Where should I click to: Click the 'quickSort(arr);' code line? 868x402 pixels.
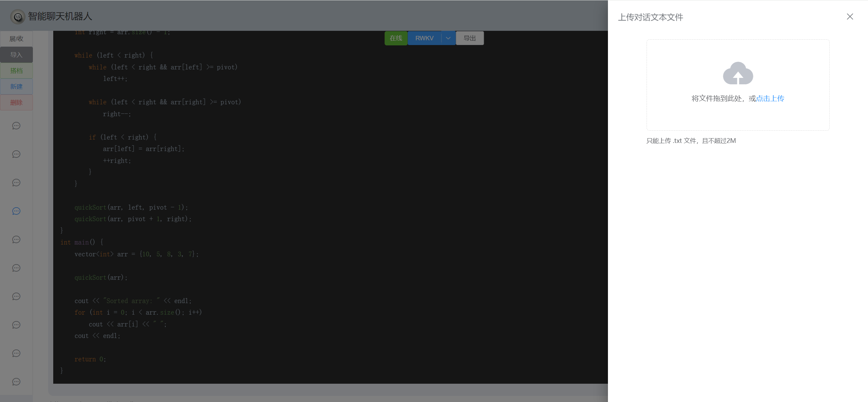tap(101, 277)
